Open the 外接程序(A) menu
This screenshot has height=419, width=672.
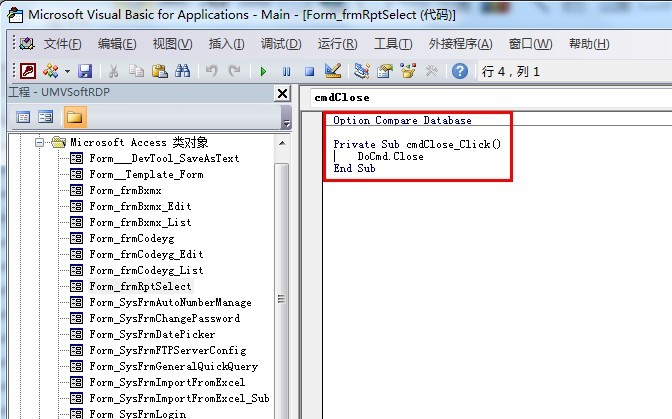coord(461,43)
